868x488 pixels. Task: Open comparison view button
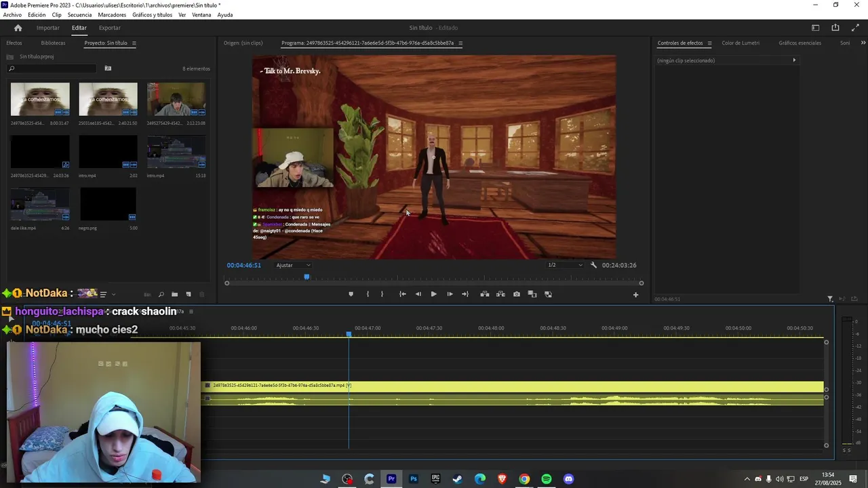coord(532,294)
